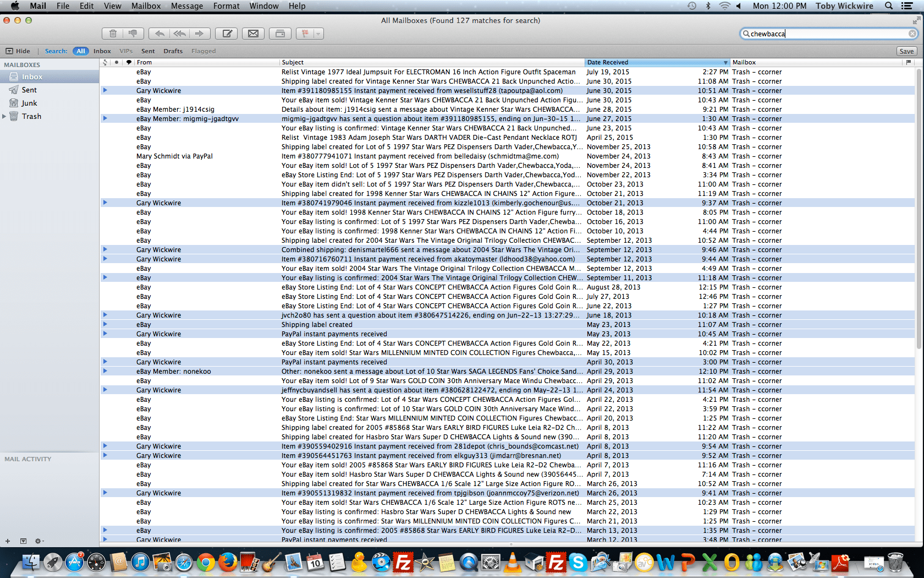Sort messages by the Subject column header
Image resolution: width=924 pixels, height=578 pixels.
tap(432, 62)
